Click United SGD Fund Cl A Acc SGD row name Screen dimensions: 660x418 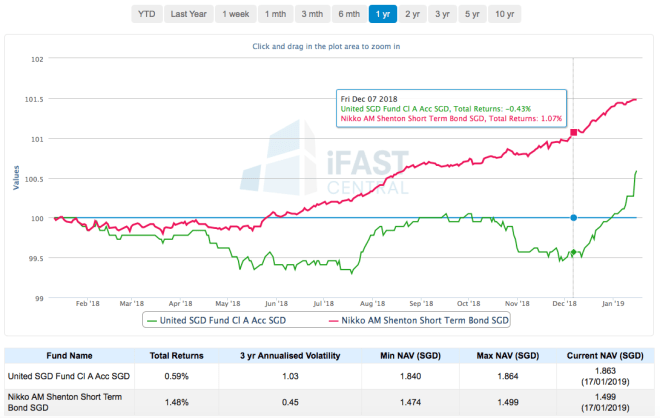pyautogui.click(x=69, y=376)
